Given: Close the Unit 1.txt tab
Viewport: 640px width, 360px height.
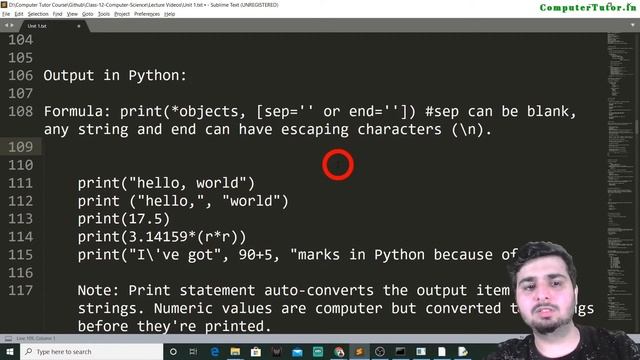Looking at the screenshot, I should click(79, 26).
